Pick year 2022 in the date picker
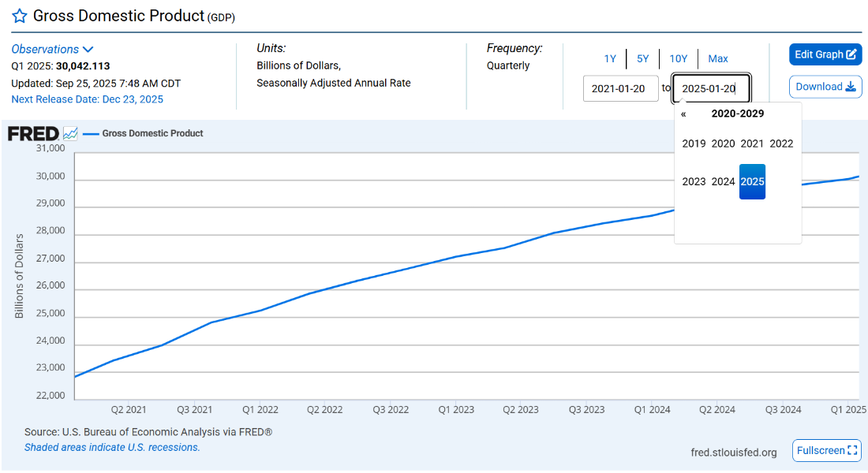 (x=781, y=143)
